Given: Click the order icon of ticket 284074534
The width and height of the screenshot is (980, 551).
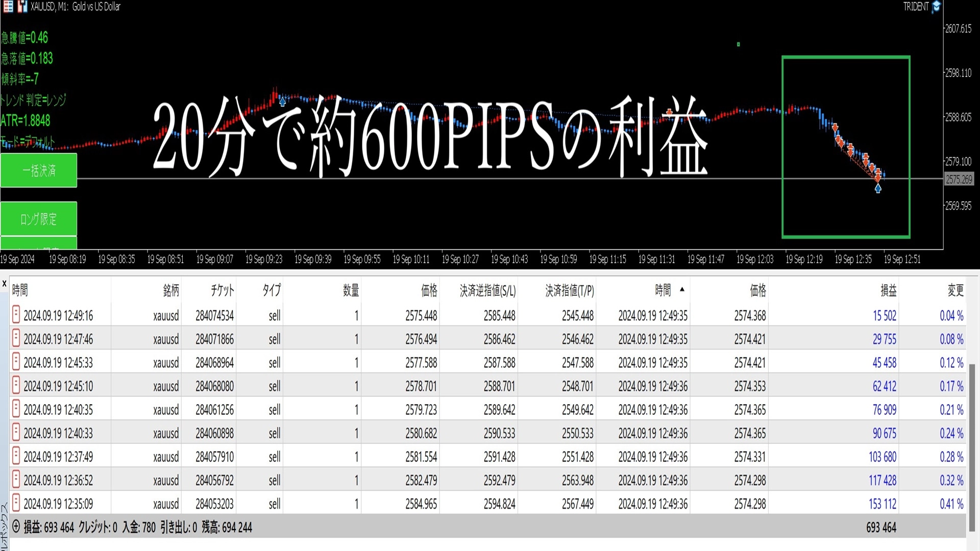Looking at the screenshot, I should (x=16, y=315).
